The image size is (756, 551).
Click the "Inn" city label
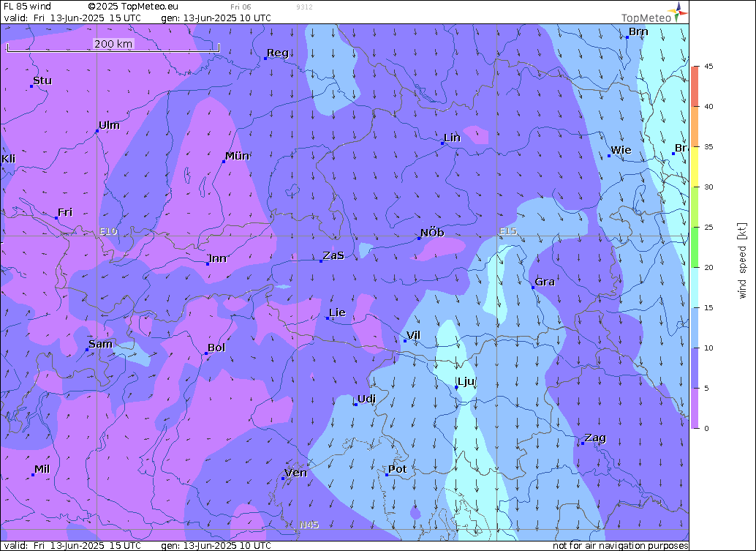(x=218, y=258)
